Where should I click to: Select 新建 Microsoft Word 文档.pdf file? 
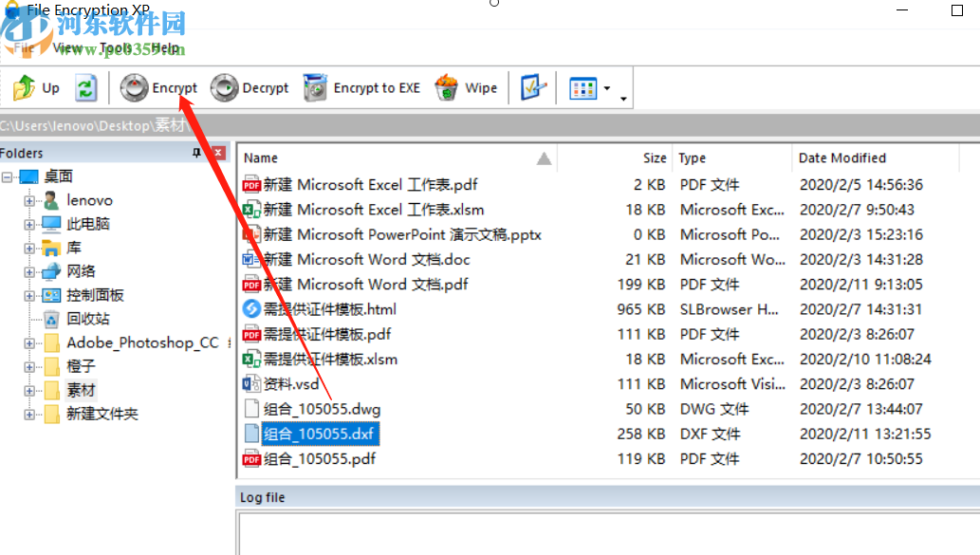365,285
